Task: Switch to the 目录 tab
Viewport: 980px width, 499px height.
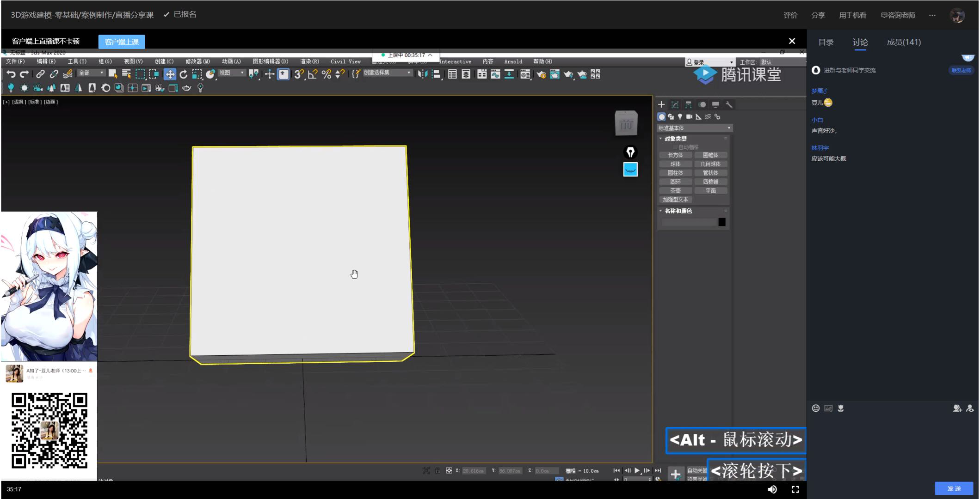Action: click(x=826, y=42)
